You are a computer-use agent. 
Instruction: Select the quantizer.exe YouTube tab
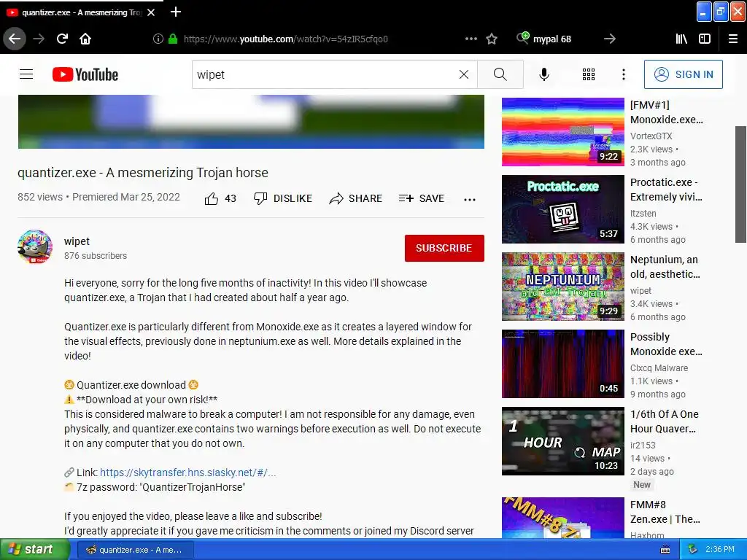coord(81,12)
